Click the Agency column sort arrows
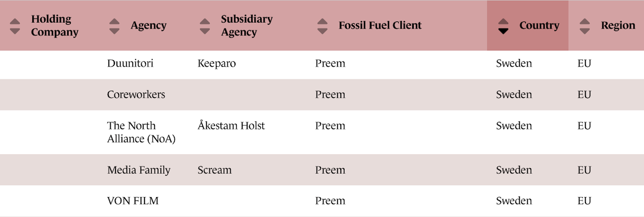 tap(114, 26)
